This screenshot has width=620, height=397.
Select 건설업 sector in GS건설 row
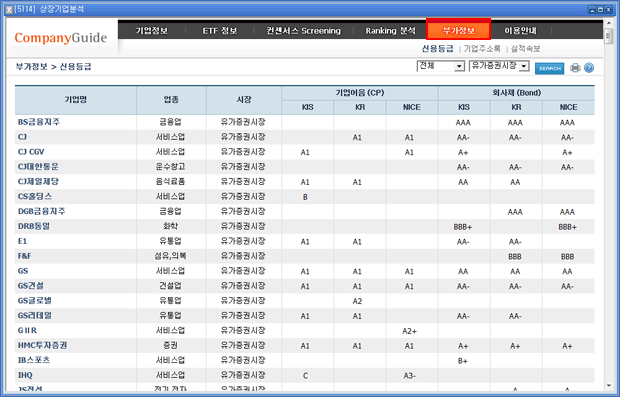[x=171, y=286]
